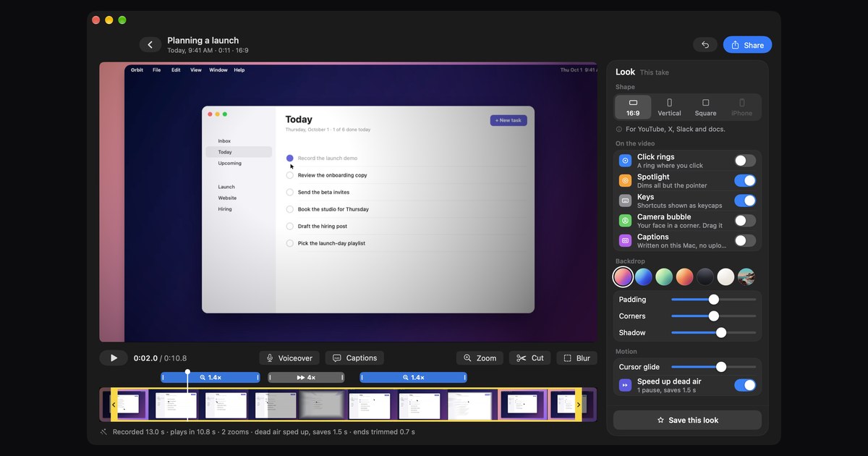Disable the Keys keycaps switch

745,200
